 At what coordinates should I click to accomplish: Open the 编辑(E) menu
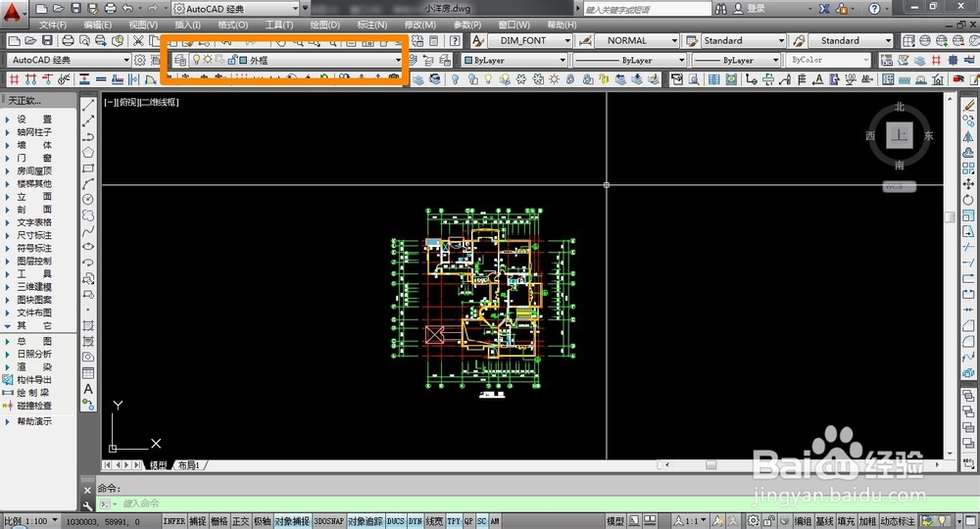(97, 25)
